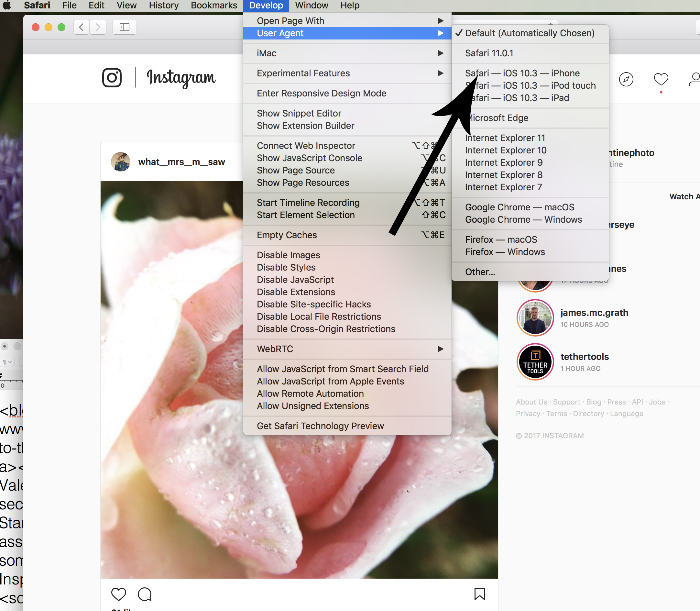
Task: Open Instagram activity heart icon
Action: (661, 79)
